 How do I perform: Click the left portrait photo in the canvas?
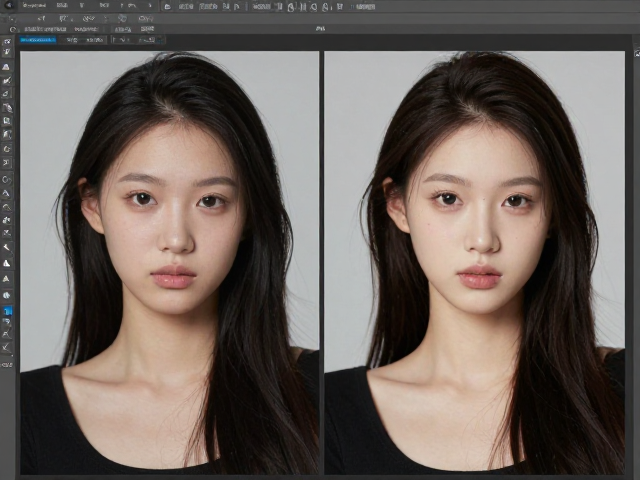click(169, 262)
